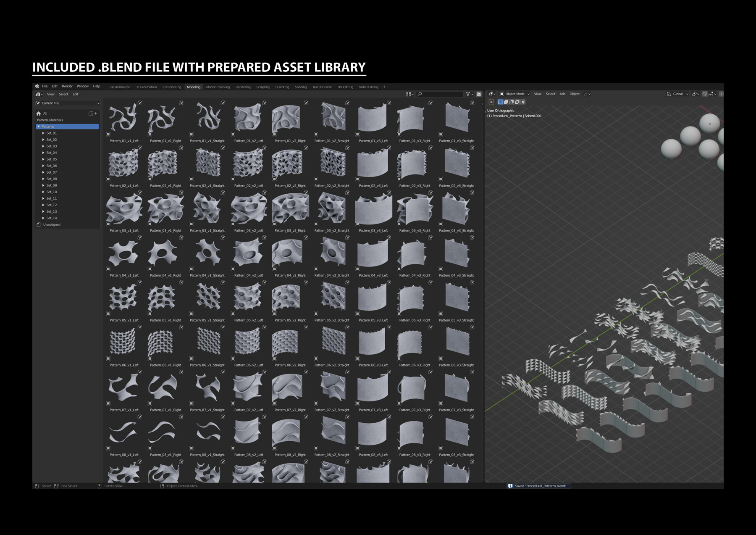Open the Object Mode dropdown
This screenshot has height=535, width=756.
coord(514,94)
